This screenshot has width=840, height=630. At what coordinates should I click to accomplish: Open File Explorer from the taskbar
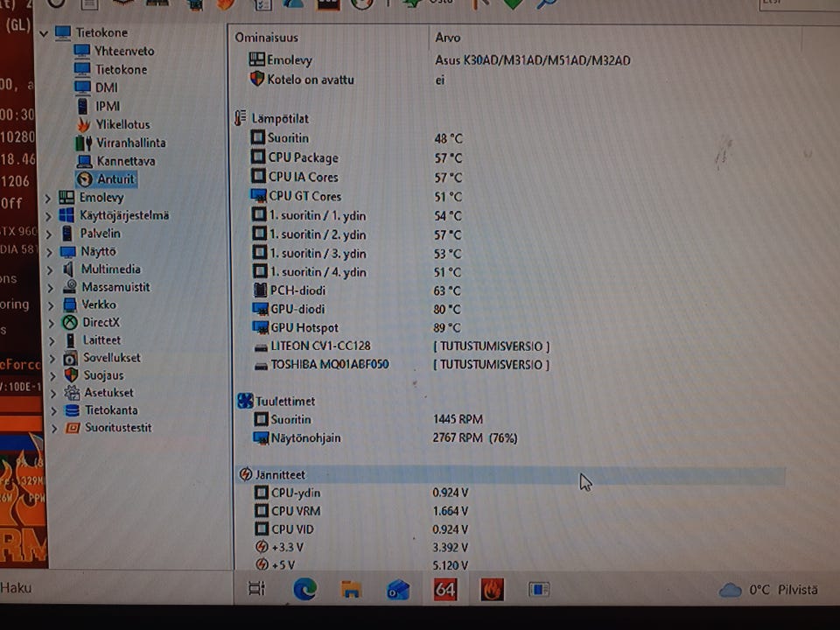click(x=352, y=590)
